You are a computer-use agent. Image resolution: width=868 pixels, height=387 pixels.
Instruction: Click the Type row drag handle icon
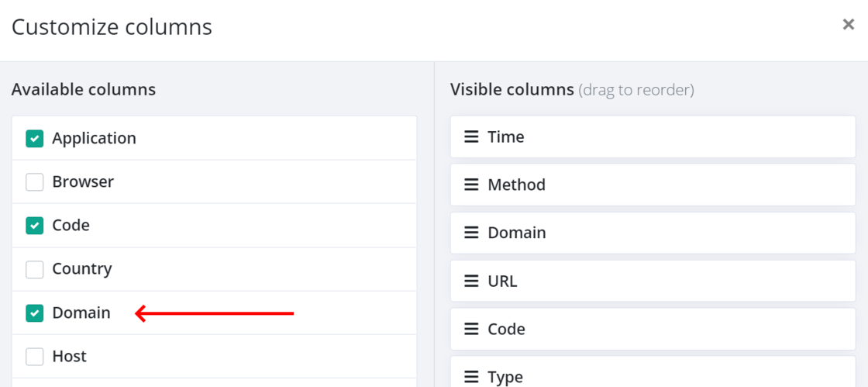[x=471, y=377]
